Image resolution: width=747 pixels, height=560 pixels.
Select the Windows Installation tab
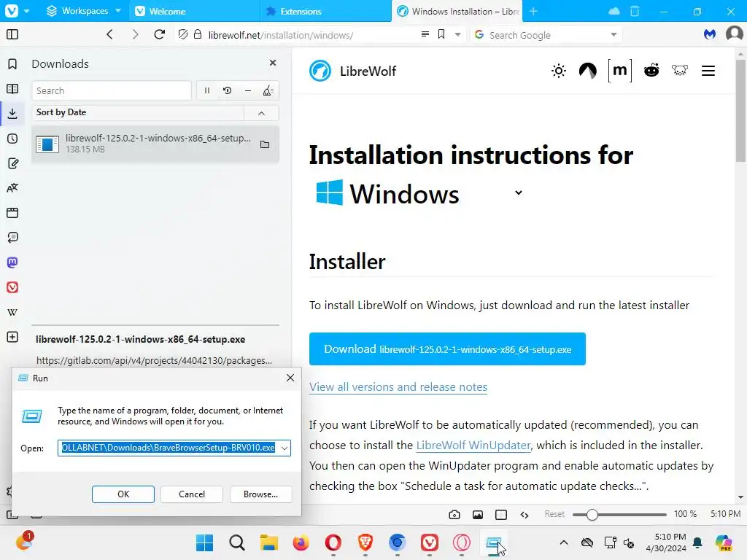click(x=457, y=11)
